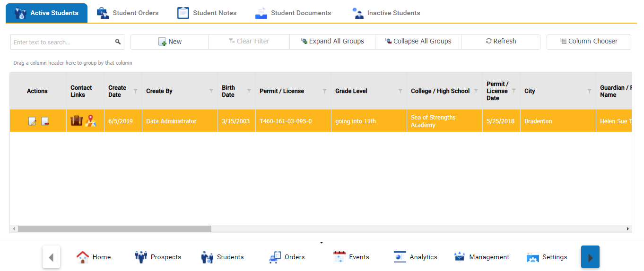Click the Settings icon in bottom navigation
This screenshot has width=644, height=271.
click(x=533, y=257)
